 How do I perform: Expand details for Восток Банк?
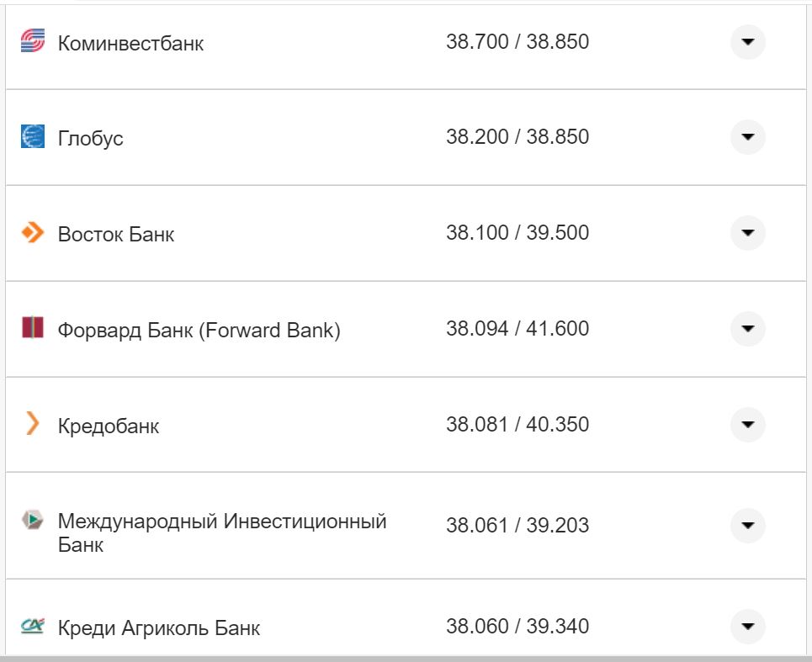coord(747,233)
